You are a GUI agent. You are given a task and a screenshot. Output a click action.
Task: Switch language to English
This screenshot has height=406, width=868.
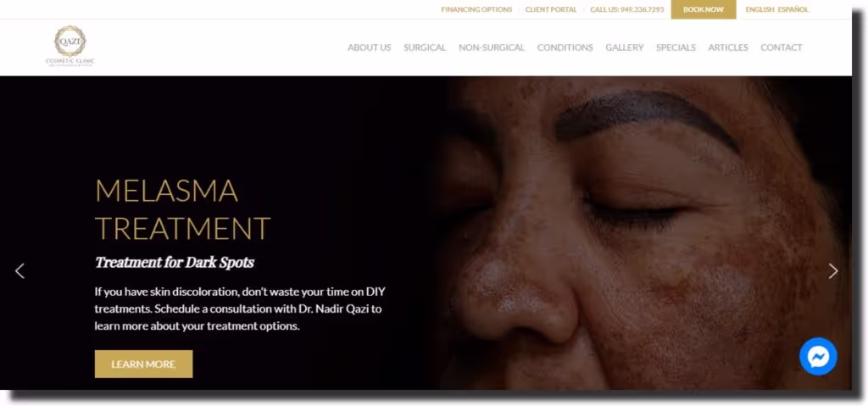click(x=759, y=9)
